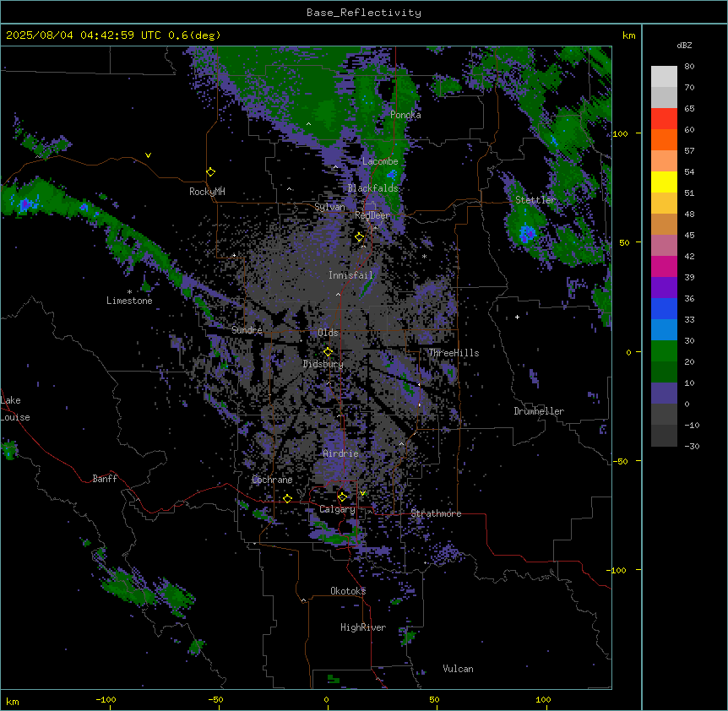Click the yellow 54 dBZ legend swatch
728x711 pixels.
tap(664, 182)
